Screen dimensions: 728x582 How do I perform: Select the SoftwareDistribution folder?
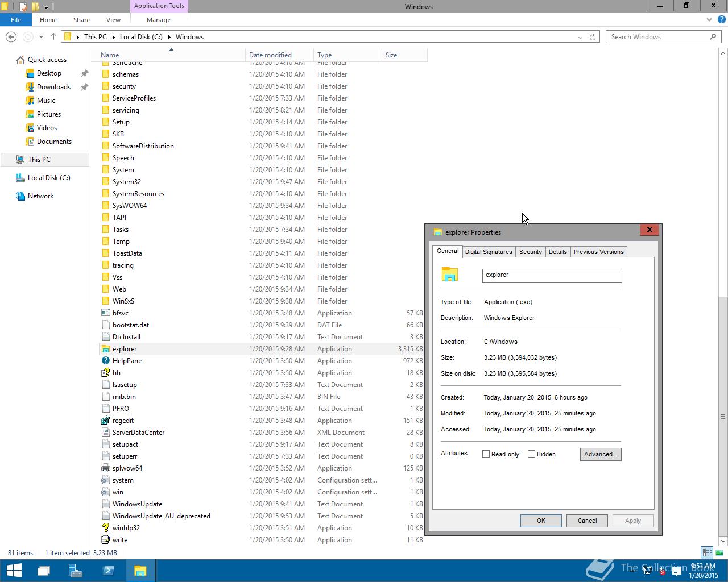pos(143,146)
